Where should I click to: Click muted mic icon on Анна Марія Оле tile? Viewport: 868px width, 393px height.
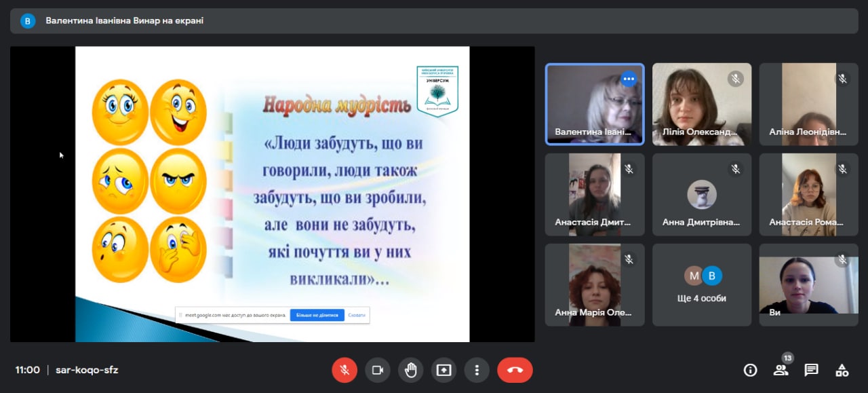(x=629, y=259)
